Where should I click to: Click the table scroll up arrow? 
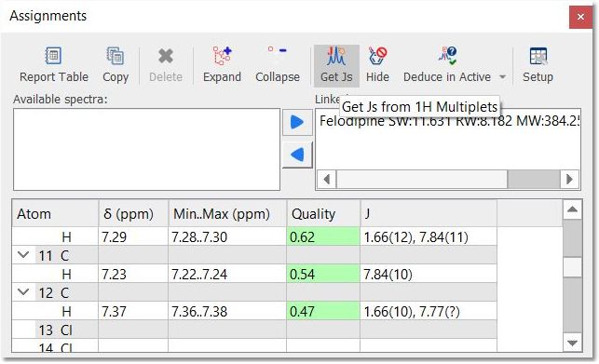[572, 209]
